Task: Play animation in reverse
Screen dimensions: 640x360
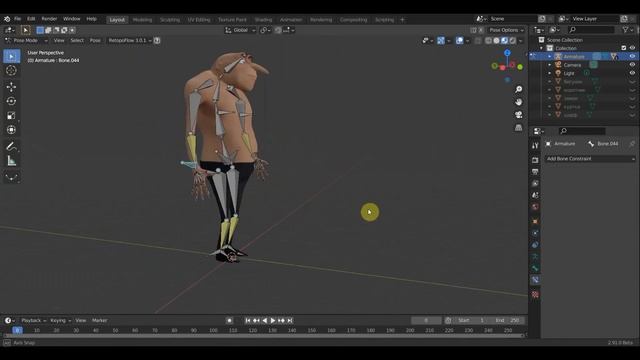Action: (x=264, y=320)
